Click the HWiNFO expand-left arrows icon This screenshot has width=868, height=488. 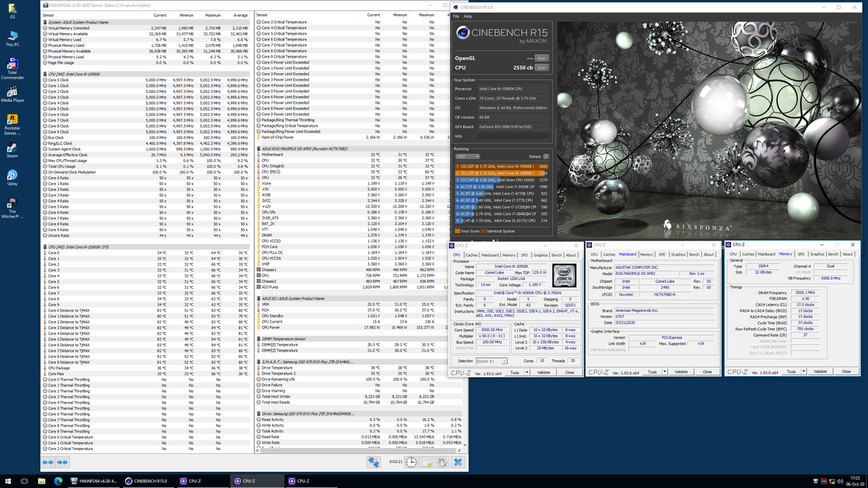tap(47, 462)
